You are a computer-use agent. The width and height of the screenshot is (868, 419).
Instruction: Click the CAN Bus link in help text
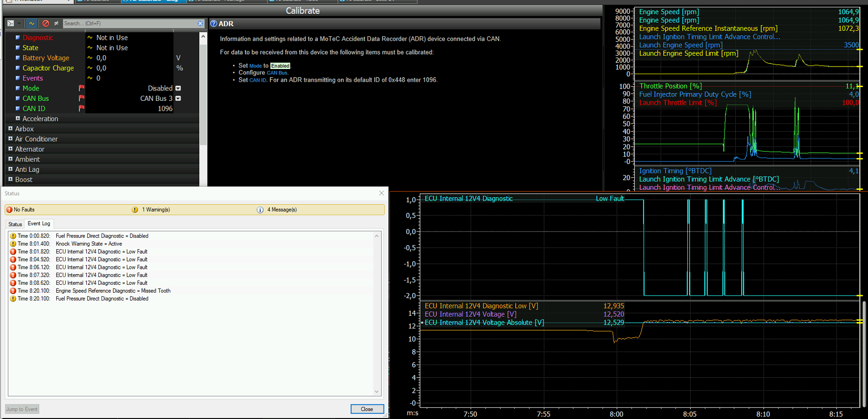click(277, 73)
